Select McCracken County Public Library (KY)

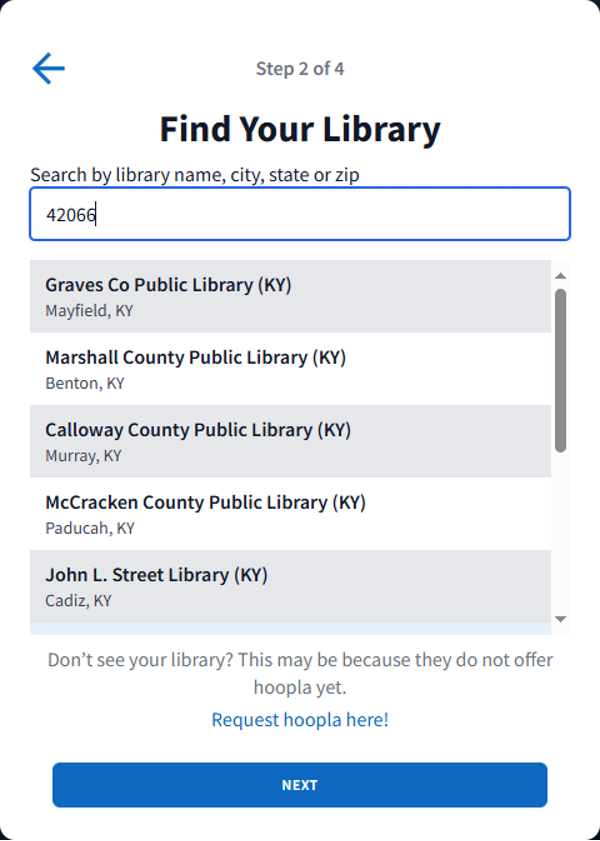290,514
